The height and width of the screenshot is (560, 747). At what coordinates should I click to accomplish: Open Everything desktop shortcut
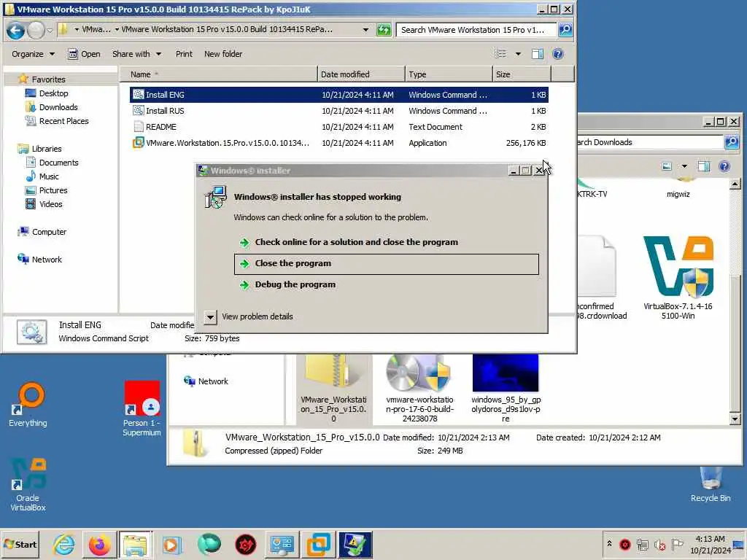pyautogui.click(x=28, y=405)
